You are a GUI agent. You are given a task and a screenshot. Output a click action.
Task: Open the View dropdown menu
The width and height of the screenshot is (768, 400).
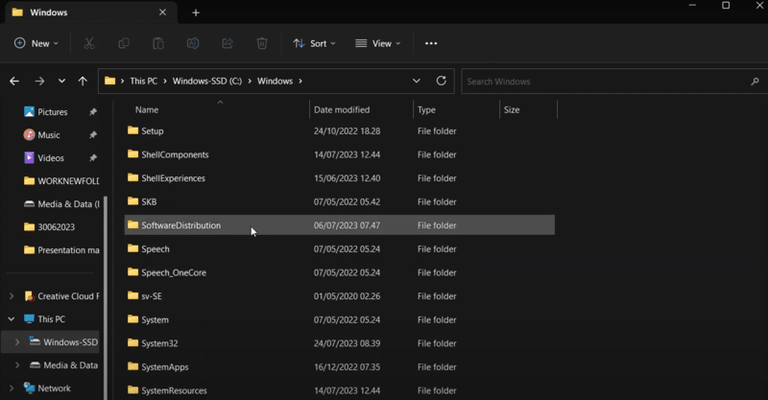coord(377,44)
